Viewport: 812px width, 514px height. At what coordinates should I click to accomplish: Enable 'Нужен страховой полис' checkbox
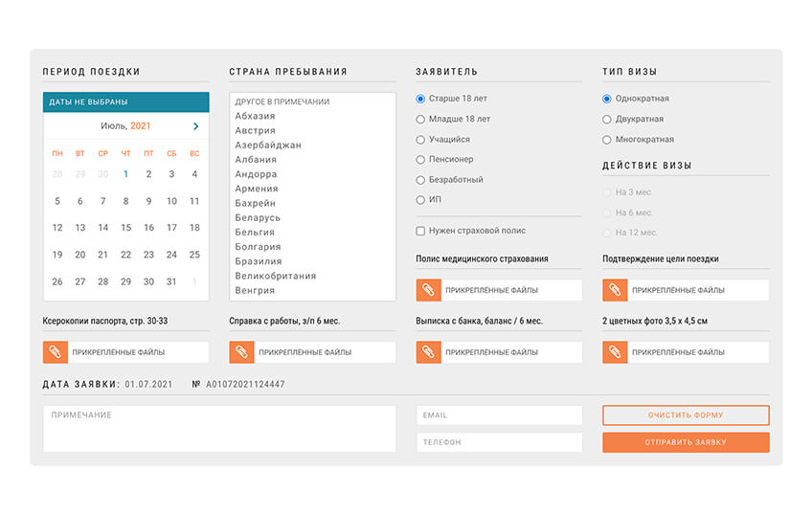(420, 231)
